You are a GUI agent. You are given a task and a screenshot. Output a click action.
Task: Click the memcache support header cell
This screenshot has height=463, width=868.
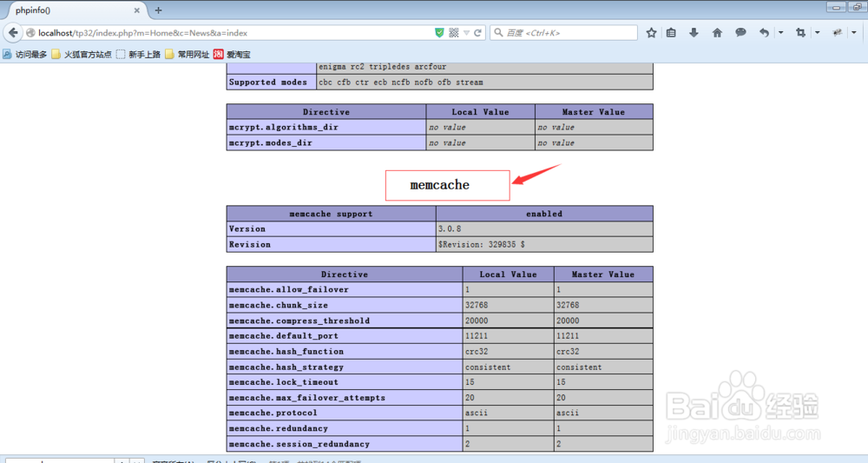(331, 213)
